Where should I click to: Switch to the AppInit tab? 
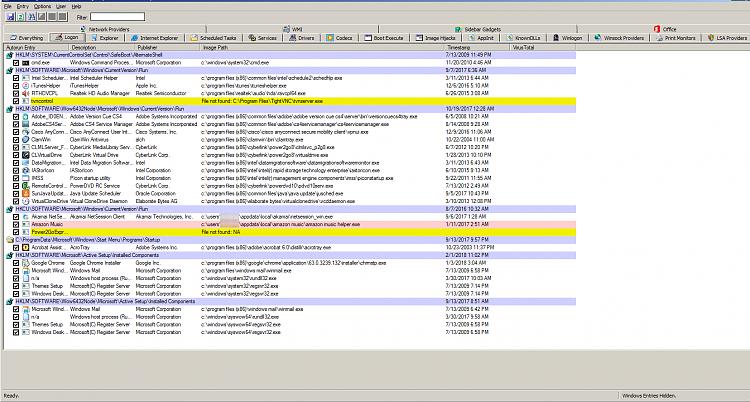point(482,38)
